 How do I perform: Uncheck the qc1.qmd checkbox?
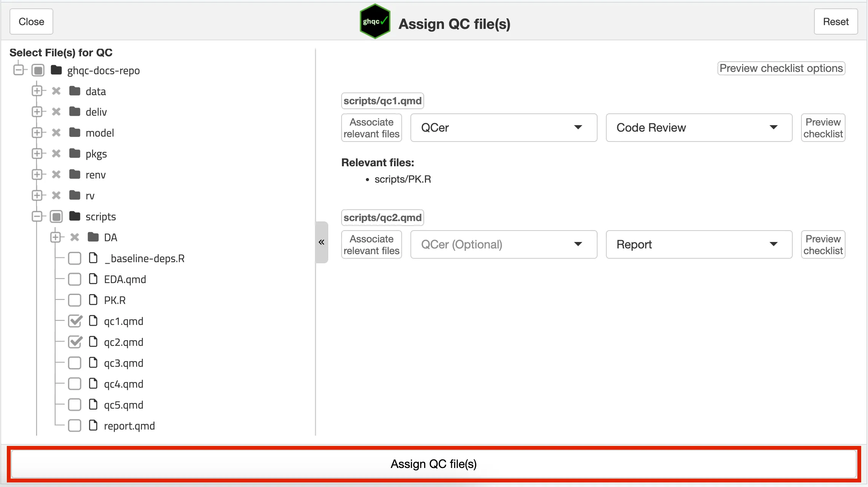click(x=75, y=321)
